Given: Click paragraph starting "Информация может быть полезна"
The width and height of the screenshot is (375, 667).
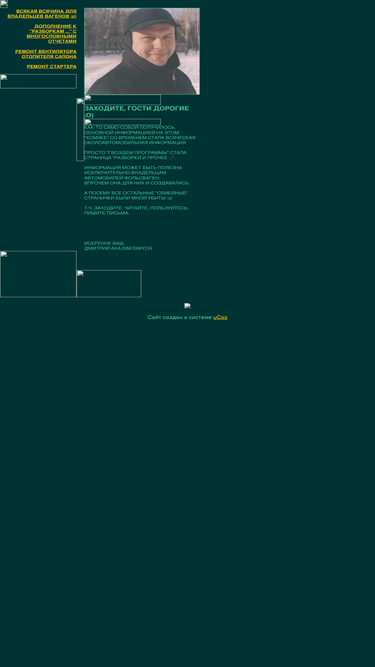Looking at the screenshot, I should point(137,176).
